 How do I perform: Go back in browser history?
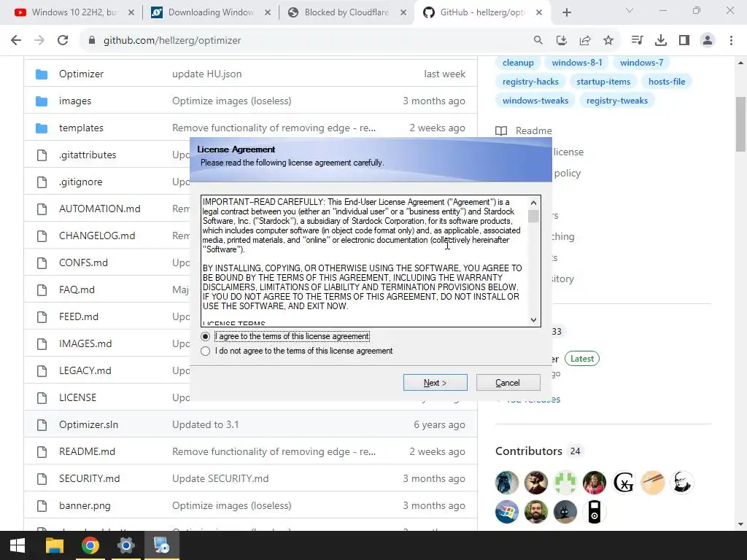click(16, 41)
